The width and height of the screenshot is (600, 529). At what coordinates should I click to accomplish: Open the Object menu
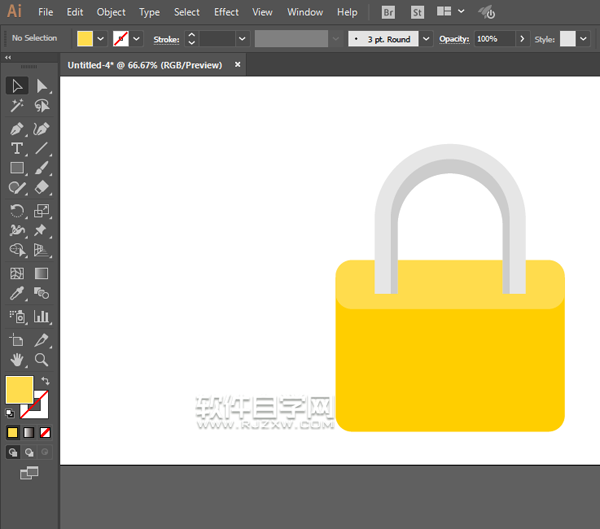pyautogui.click(x=110, y=12)
